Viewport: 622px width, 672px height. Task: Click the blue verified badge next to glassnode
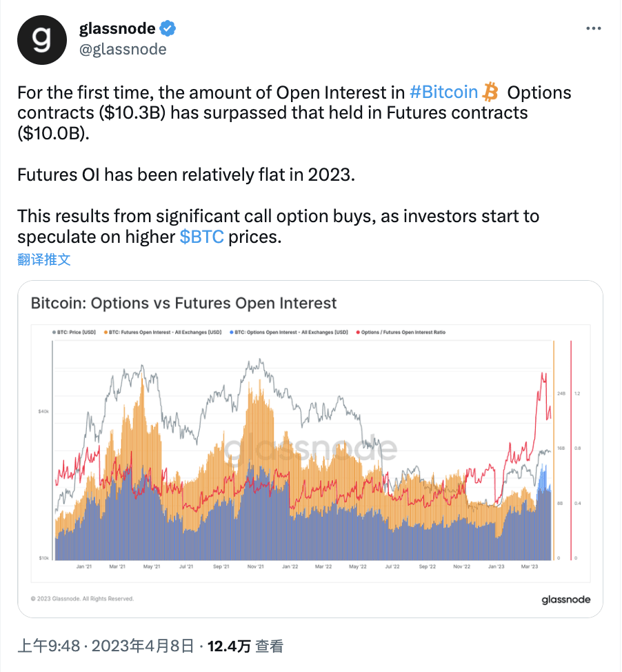click(165, 28)
